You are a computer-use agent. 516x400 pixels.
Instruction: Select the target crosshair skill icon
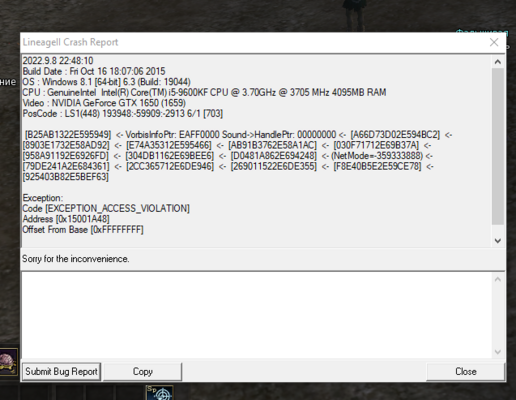pos(160,393)
